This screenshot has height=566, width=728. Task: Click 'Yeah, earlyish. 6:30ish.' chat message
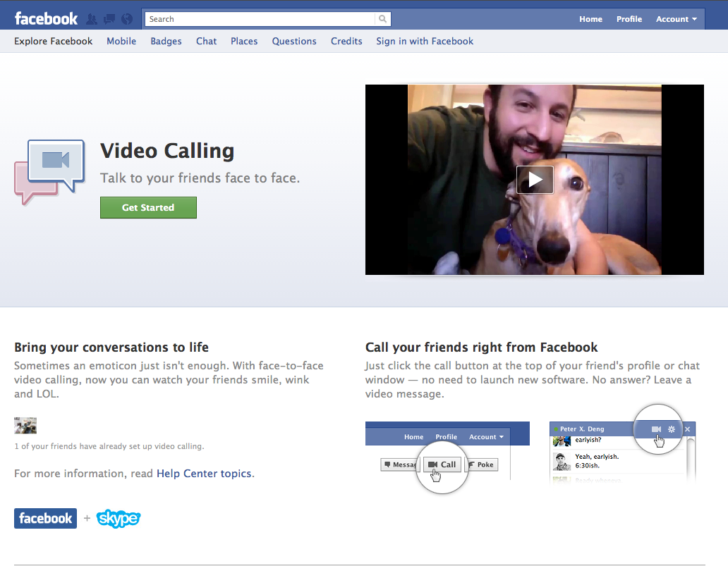(597, 461)
